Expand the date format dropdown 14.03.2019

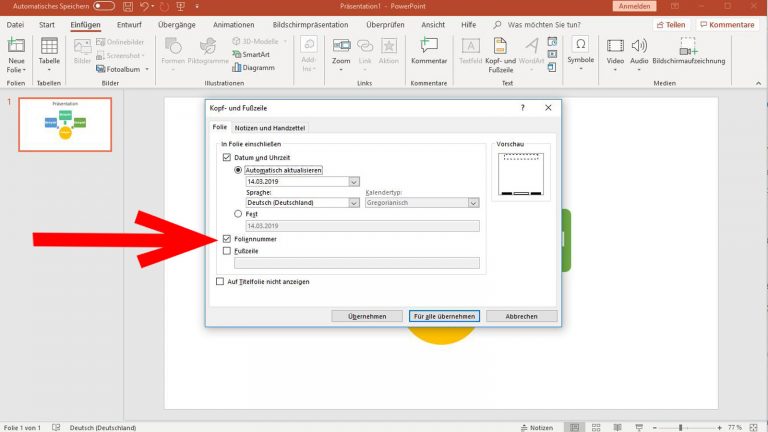pos(355,182)
